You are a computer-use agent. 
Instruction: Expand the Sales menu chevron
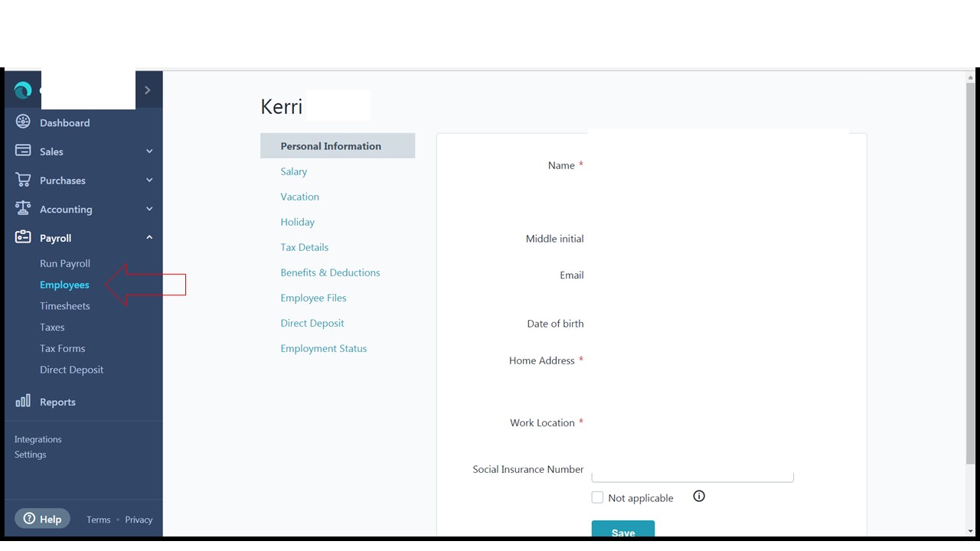pos(149,152)
